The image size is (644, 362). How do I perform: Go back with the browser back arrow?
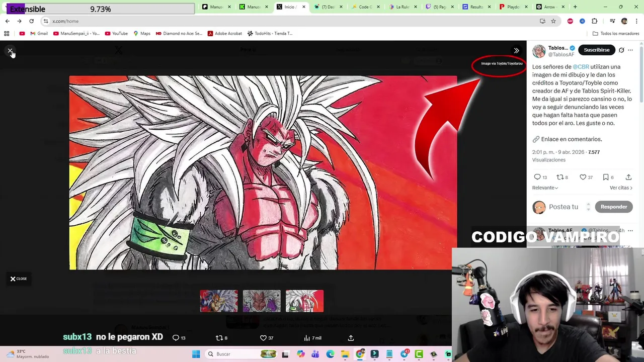[7, 21]
